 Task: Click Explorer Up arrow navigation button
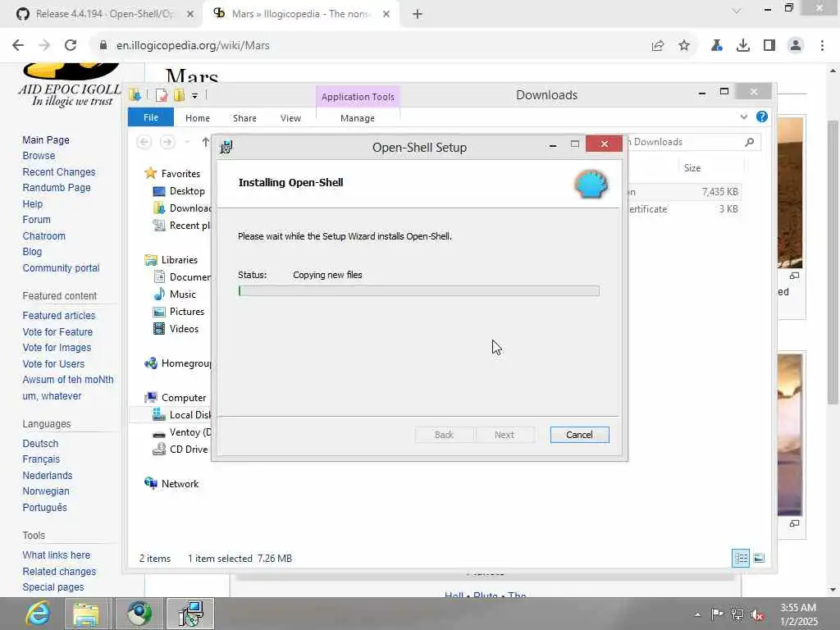coord(206,142)
